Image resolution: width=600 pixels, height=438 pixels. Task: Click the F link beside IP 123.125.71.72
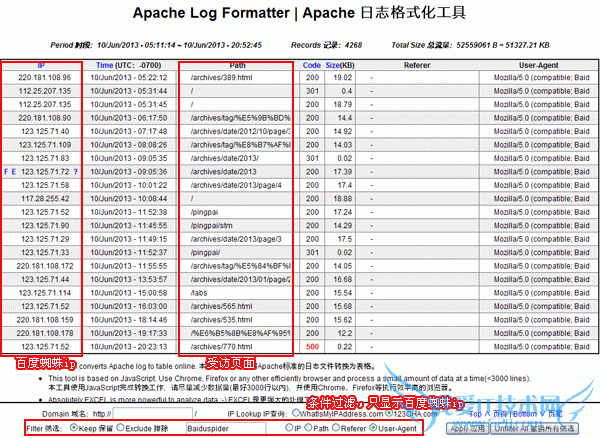(x=6, y=172)
